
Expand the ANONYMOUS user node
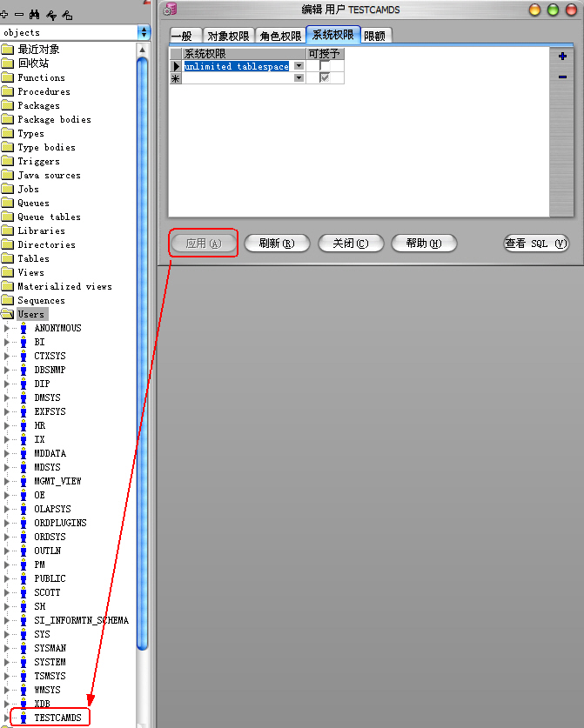(7, 328)
